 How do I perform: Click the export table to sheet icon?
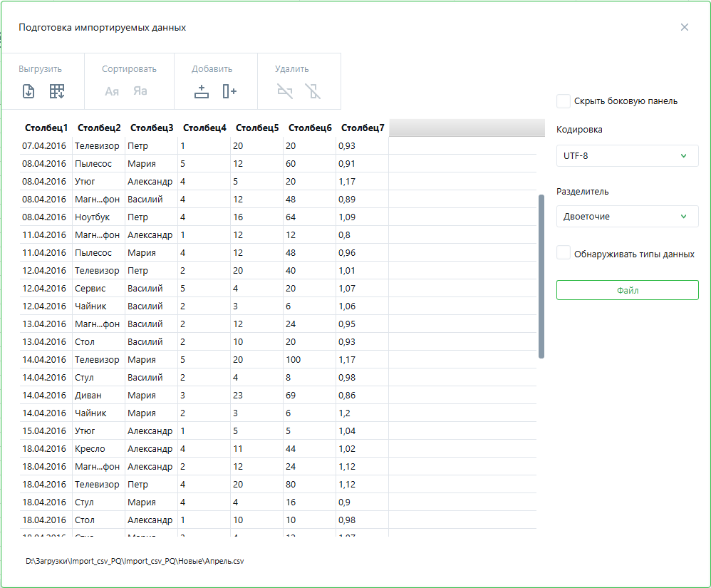coord(57,91)
